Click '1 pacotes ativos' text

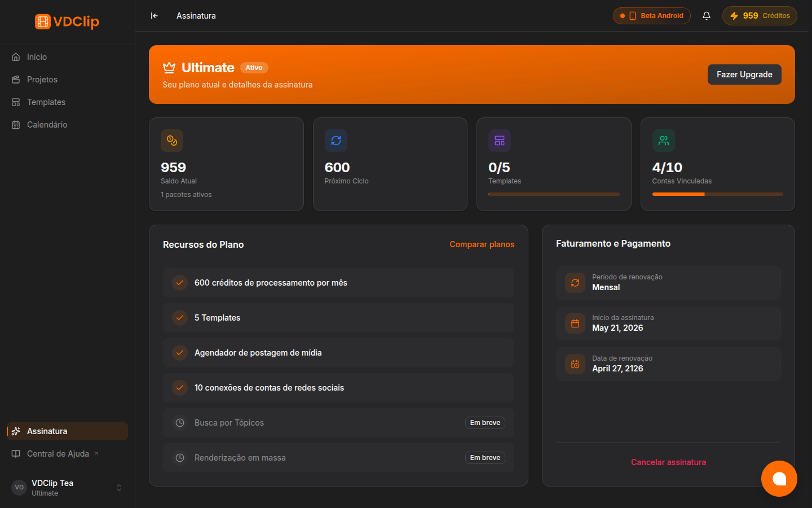186,195
